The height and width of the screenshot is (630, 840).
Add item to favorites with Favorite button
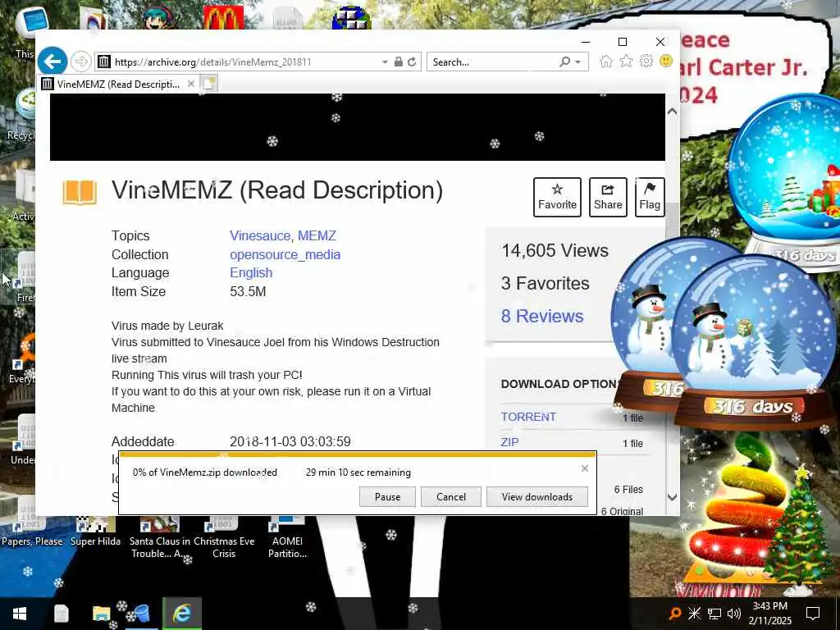tap(557, 197)
